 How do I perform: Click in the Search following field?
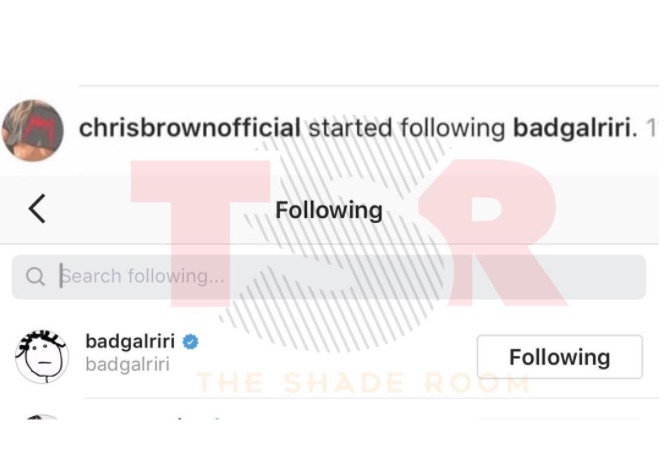tap(329, 277)
